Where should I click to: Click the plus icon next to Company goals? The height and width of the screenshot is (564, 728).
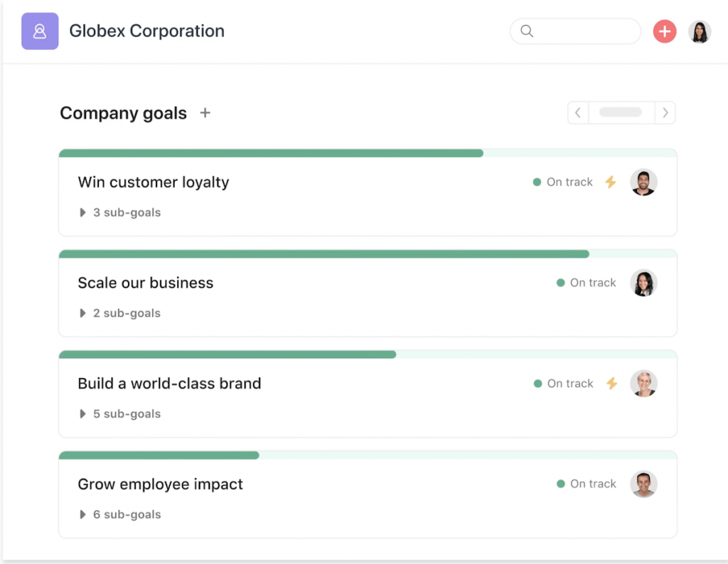point(205,113)
